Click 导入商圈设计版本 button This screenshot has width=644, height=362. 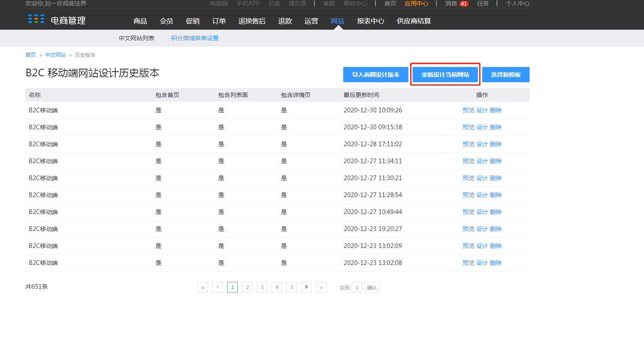pos(376,75)
